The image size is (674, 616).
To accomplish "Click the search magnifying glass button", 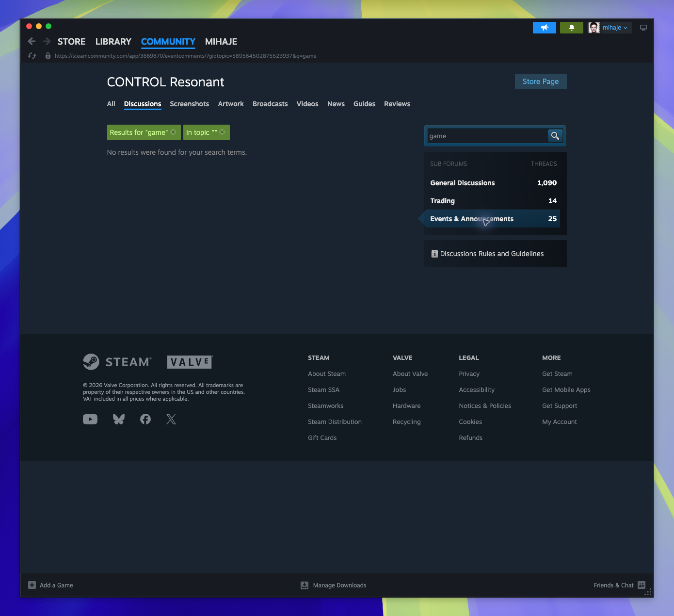I will point(555,136).
